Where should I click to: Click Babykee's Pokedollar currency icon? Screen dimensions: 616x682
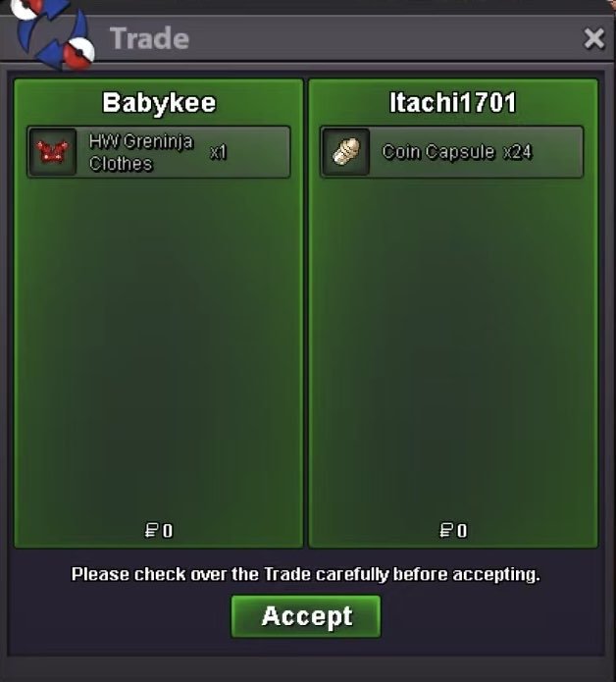click(x=151, y=530)
